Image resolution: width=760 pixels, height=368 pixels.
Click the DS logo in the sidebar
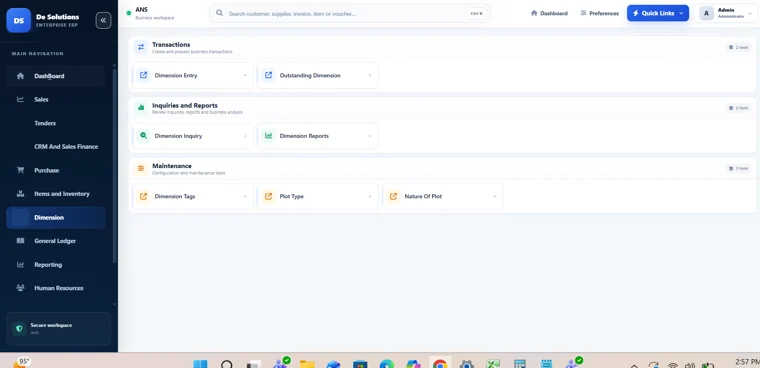coord(18,20)
